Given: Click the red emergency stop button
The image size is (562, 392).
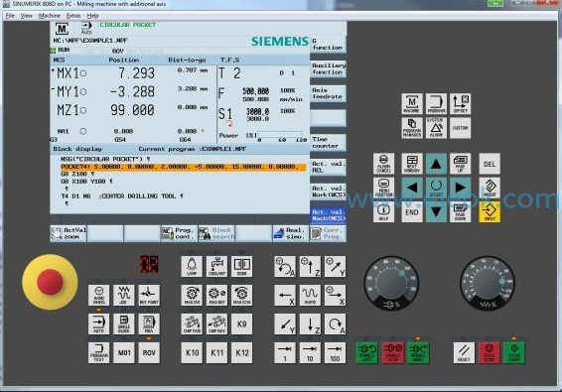Looking at the screenshot, I should 50,282.
